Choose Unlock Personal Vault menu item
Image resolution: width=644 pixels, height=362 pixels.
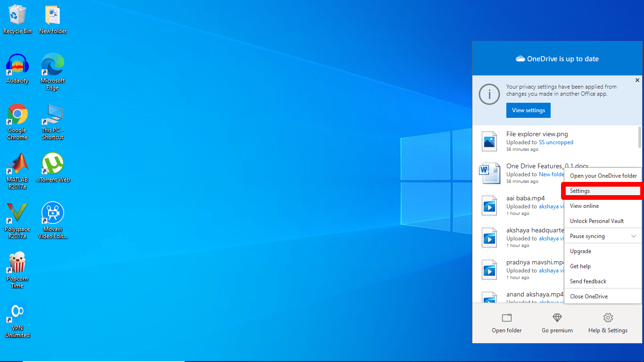[x=603, y=221]
